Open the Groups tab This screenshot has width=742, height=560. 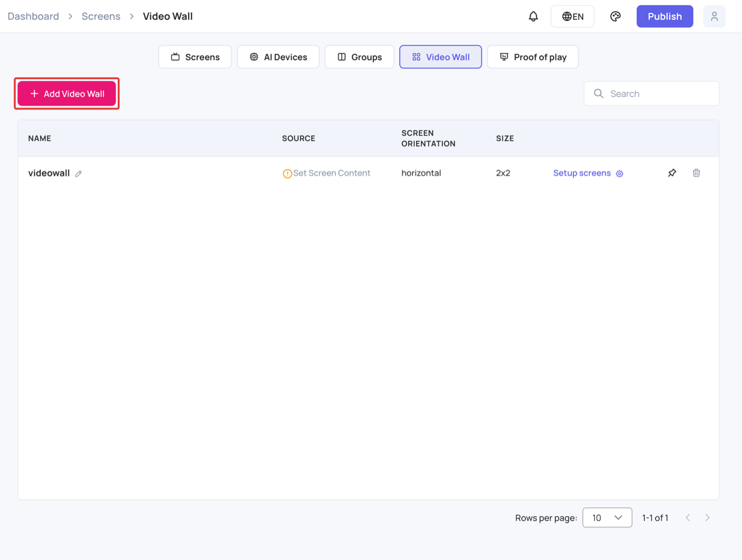coord(359,57)
